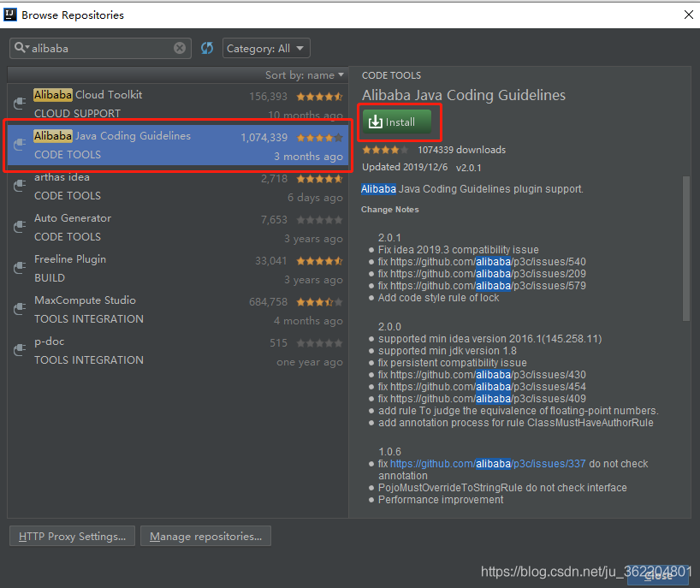Select Alibaba Java Coding Guidelines row

(178, 145)
